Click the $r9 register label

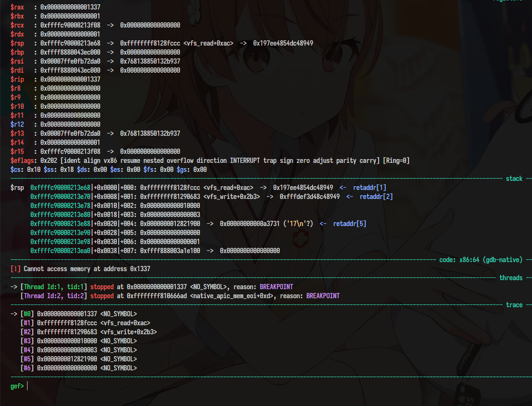[x=16, y=97]
